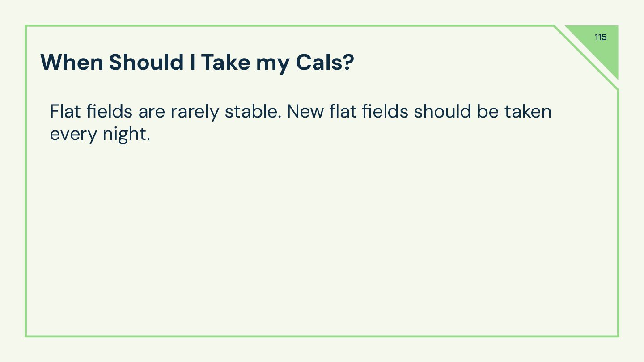Click the word "night." in the body

(x=126, y=134)
